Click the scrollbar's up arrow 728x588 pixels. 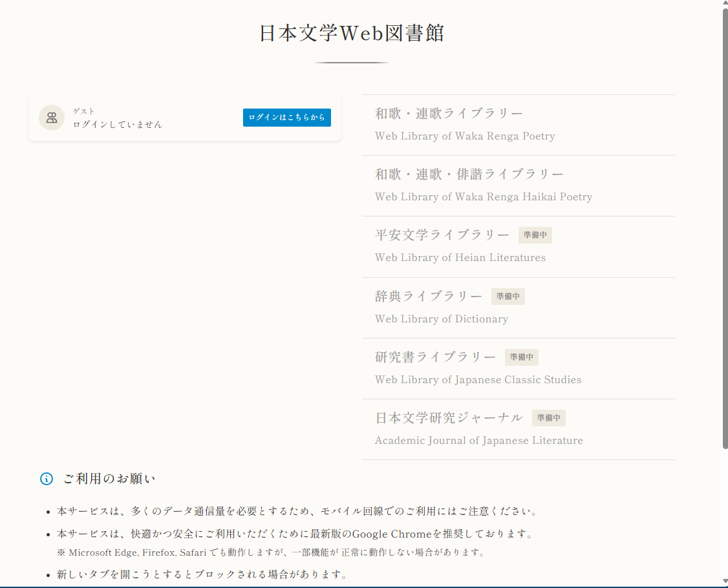[x=725, y=5]
